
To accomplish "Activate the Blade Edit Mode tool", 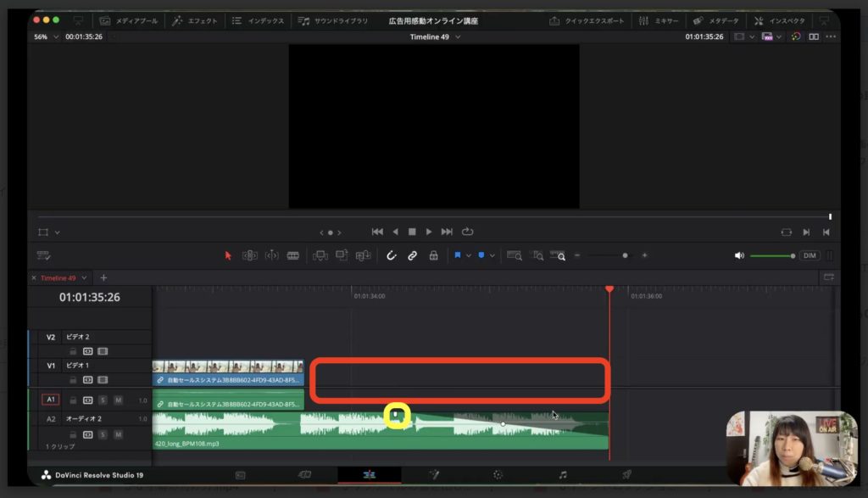I will [293, 255].
